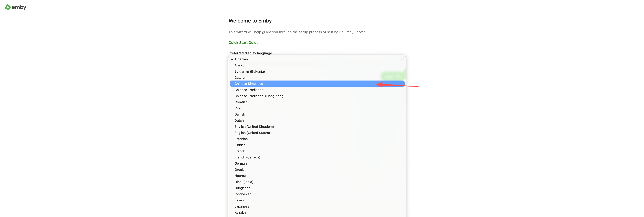Select German in the language list
Screen dimensions: 644x217
(x=241, y=164)
